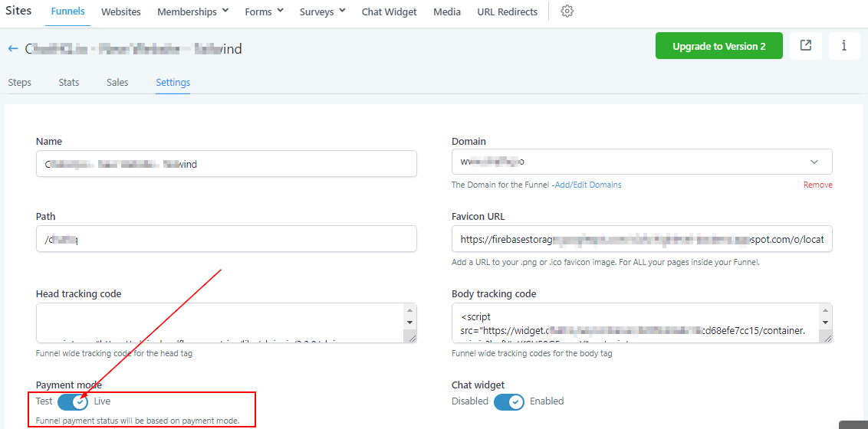Go to Websites in top navigation
Image resolution: width=868 pixels, height=429 pixels.
tap(121, 12)
